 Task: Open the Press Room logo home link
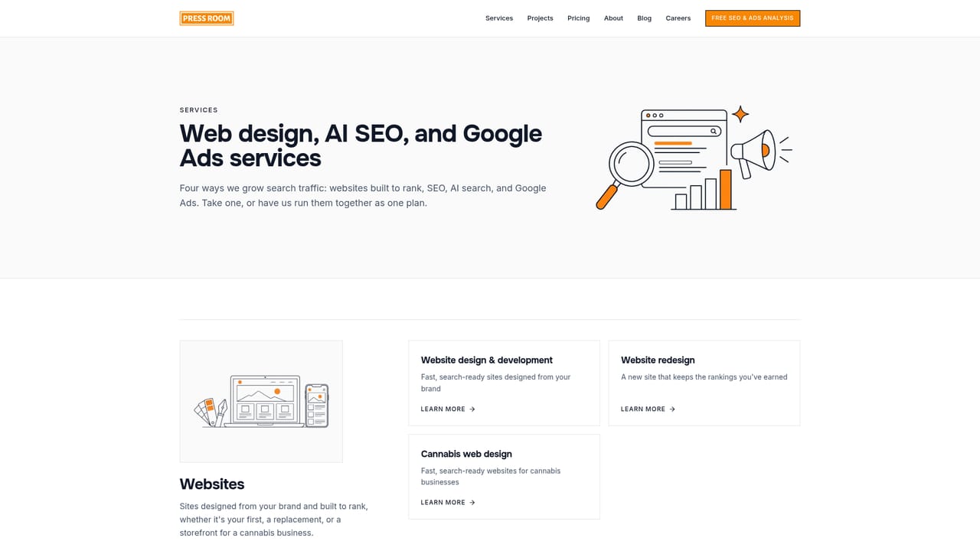(207, 18)
